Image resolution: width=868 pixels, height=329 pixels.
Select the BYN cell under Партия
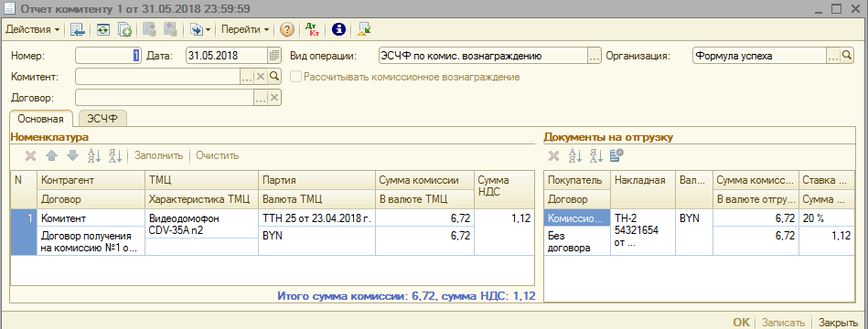[316, 241]
